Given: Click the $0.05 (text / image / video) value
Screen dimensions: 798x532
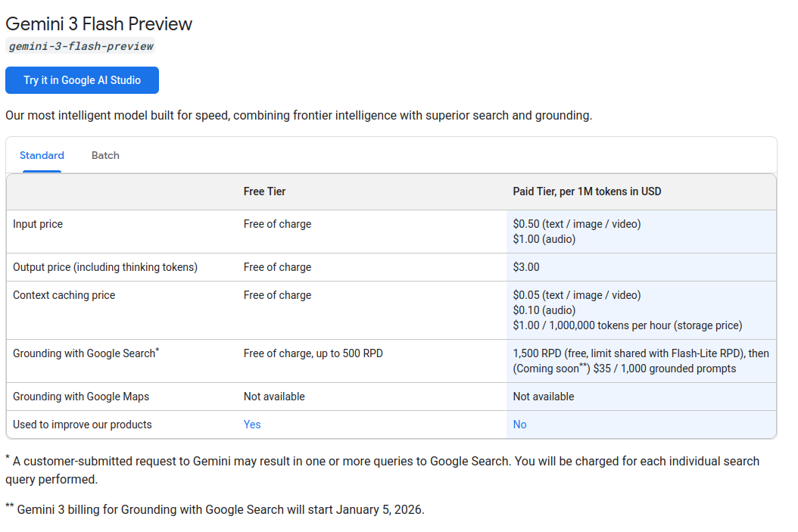Looking at the screenshot, I should 577,295.
